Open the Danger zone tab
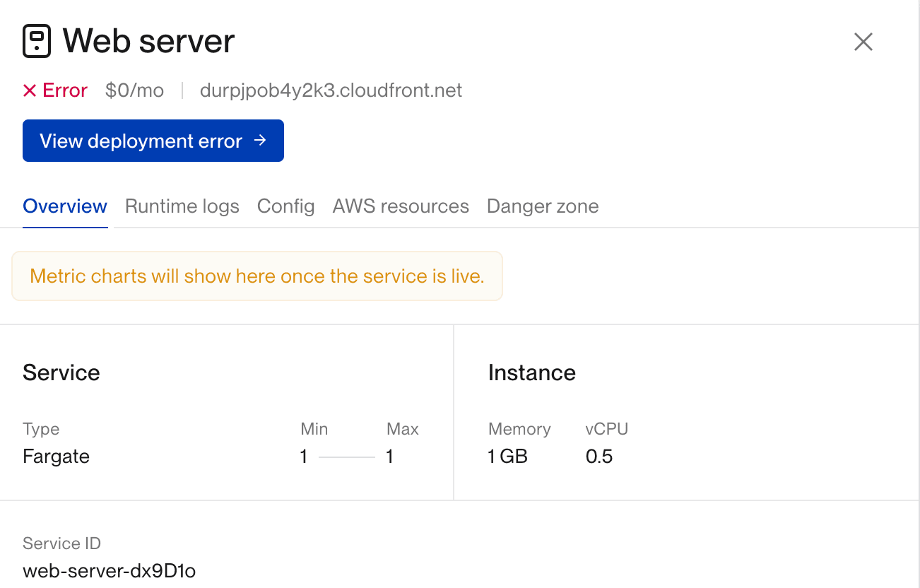 point(543,206)
